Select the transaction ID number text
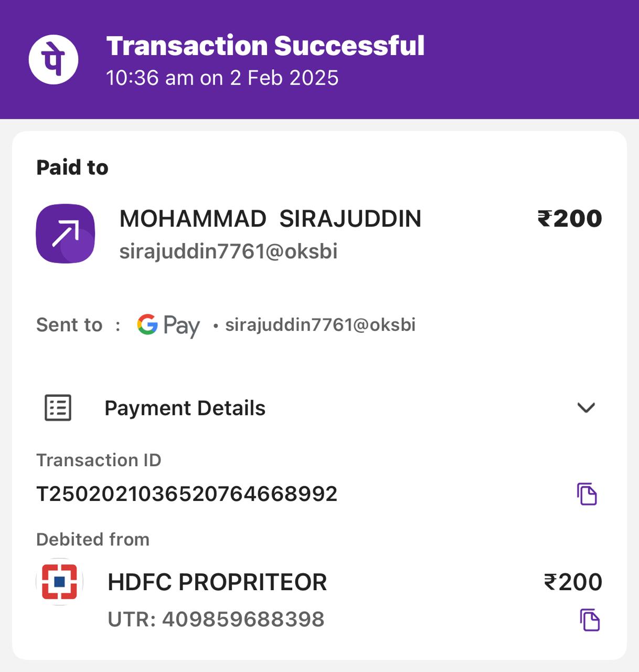The image size is (639, 672). click(x=187, y=494)
